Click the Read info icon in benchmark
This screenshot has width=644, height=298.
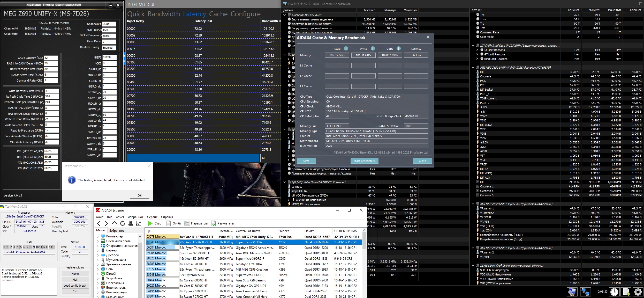tap(346, 48)
